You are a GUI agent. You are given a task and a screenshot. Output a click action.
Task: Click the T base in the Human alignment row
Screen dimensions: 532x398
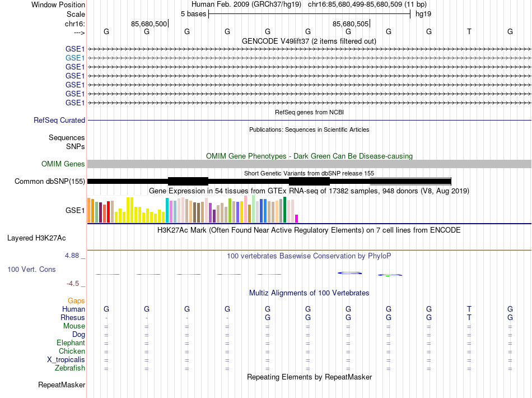[469, 309]
